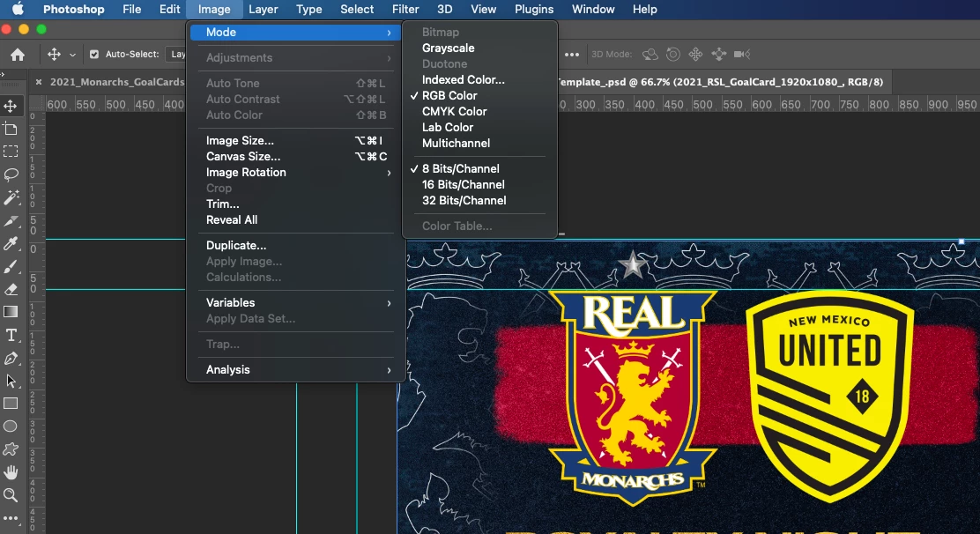Viewport: 980px width, 534px height.
Task: Open the File menu
Action: pyautogui.click(x=132, y=10)
